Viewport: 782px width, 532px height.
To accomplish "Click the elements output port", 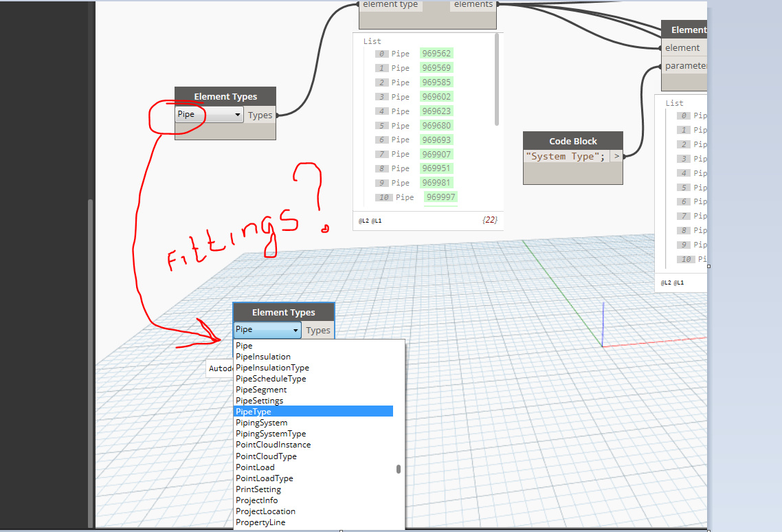I will coord(473,5).
